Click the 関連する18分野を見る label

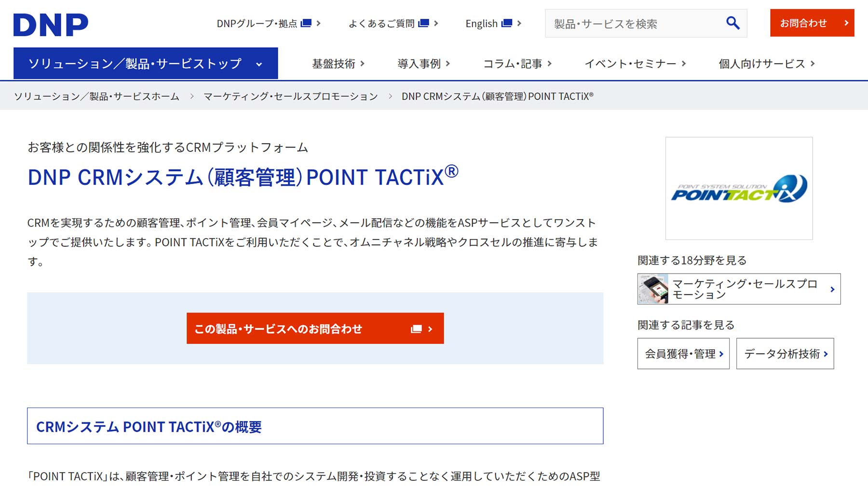(692, 261)
